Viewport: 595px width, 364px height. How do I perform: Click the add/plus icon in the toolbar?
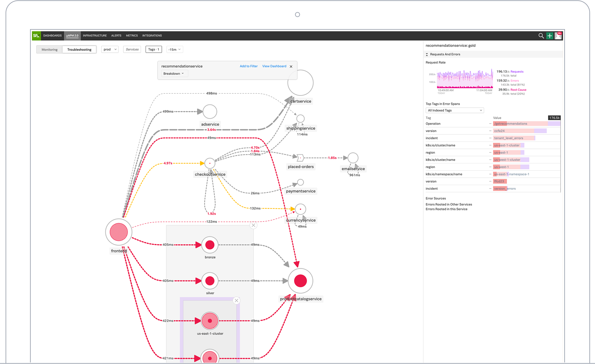click(x=549, y=35)
